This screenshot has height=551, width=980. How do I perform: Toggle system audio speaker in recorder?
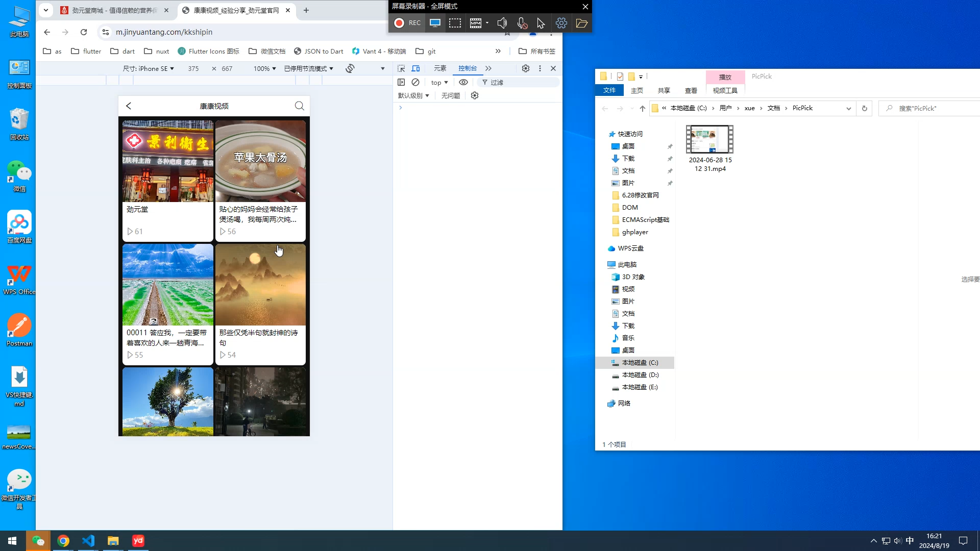502,23
